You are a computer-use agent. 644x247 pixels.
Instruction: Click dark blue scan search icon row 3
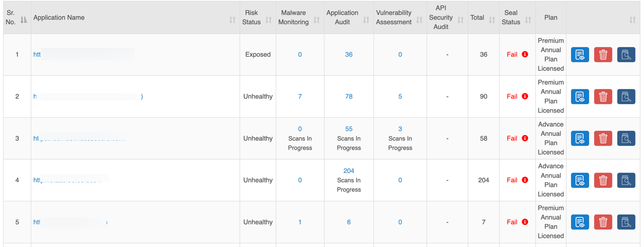626,138
